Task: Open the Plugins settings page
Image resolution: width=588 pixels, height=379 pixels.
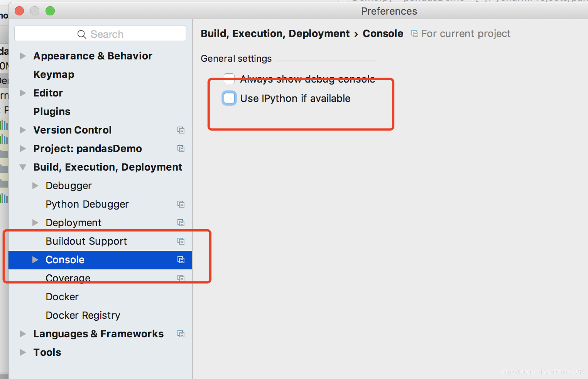Action: (x=52, y=112)
